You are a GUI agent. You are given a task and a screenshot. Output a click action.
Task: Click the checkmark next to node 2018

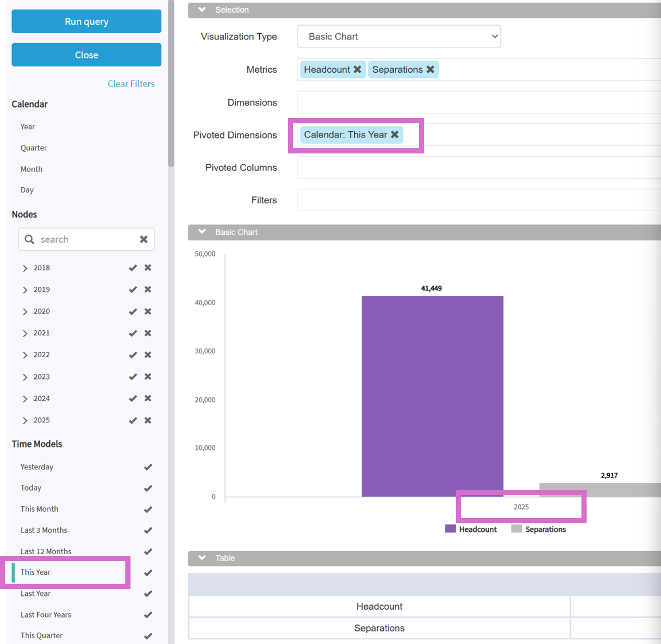133,268
